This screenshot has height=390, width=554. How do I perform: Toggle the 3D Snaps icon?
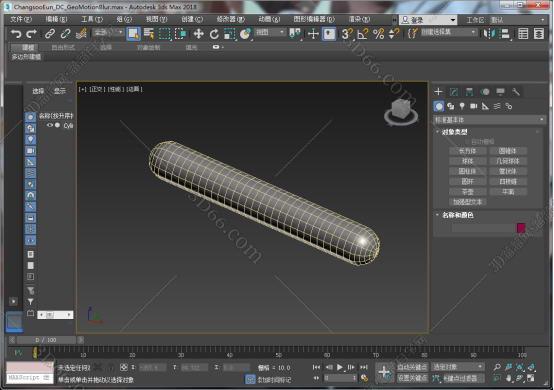(x=347, y=34)
